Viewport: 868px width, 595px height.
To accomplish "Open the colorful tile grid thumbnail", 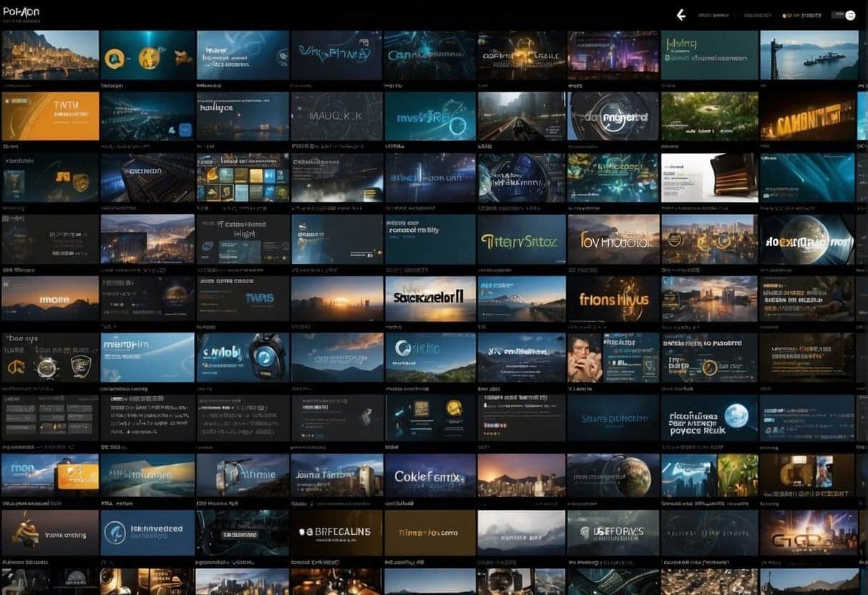I will click(x=243, y=177).
